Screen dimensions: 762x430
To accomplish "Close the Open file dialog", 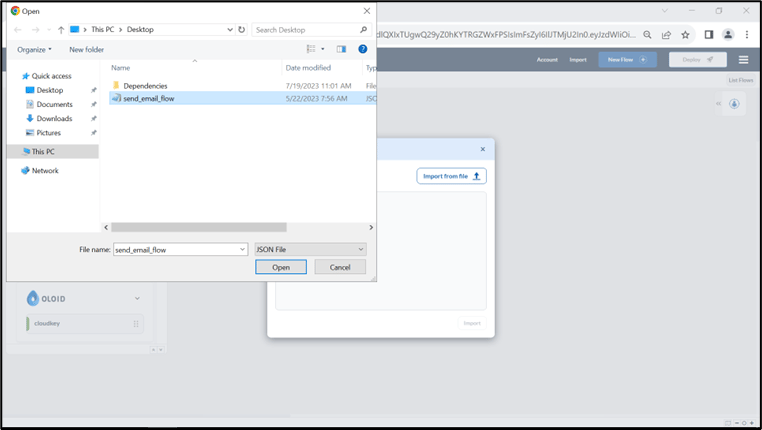I will (x=367, y=11).
